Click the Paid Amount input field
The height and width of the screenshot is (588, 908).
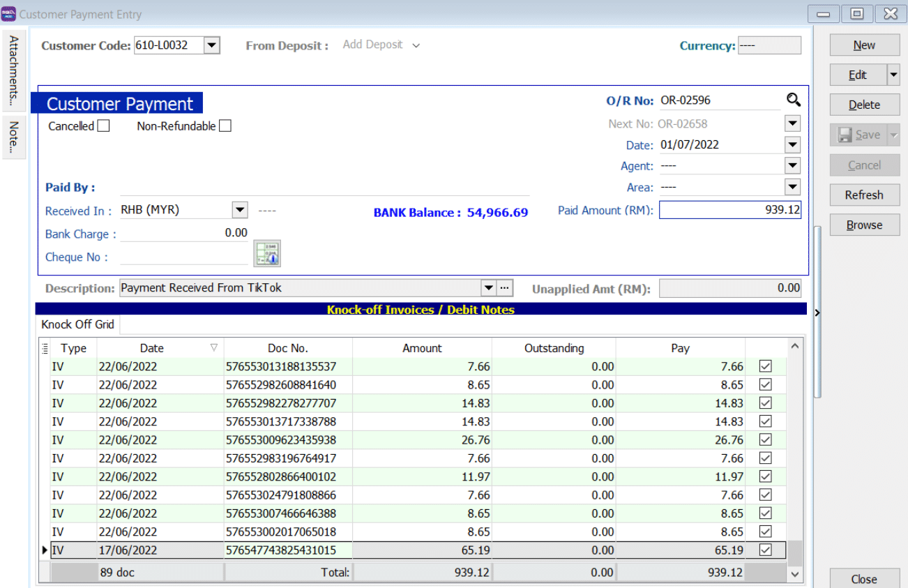pos(729,210)
